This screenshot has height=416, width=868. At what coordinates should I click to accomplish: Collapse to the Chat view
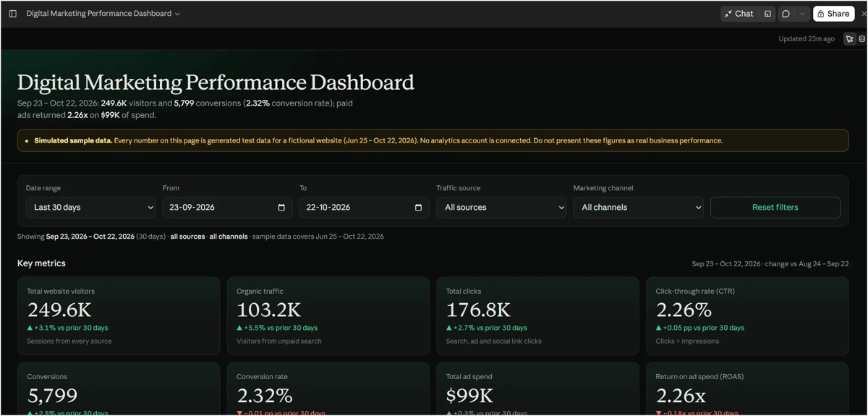pos(739,14)
